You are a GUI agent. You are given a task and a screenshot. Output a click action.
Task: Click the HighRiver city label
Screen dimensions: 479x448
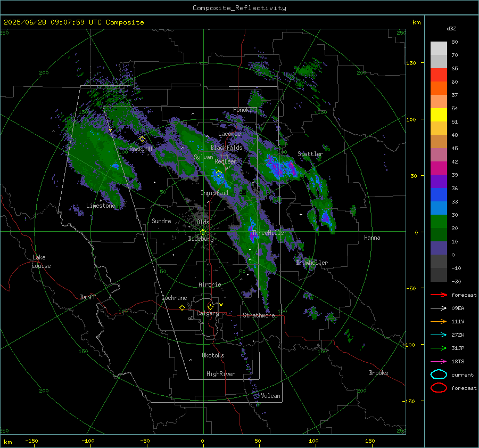click(x=221, y=374)
